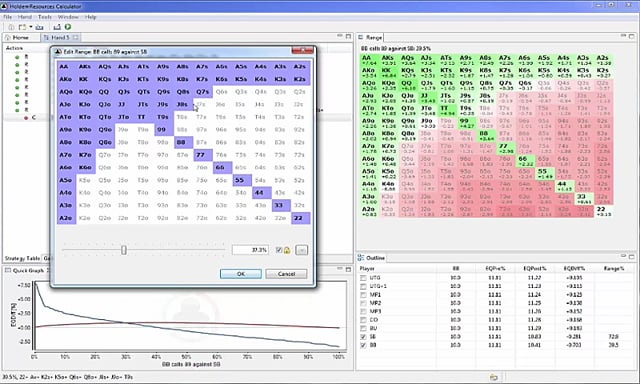The height and width of the screenshot is (384, 640).
Task: Open the Tools menu
Action: point(45,17)
